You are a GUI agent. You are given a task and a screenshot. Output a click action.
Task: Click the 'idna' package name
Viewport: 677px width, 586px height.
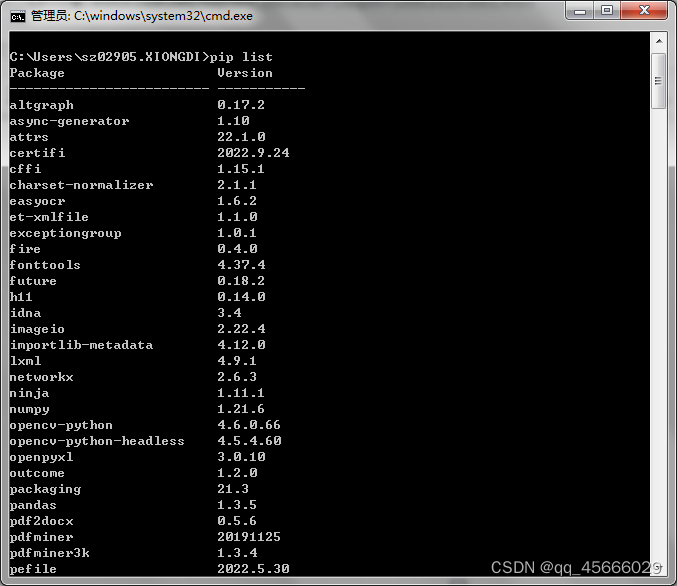[x=25, y=313]
